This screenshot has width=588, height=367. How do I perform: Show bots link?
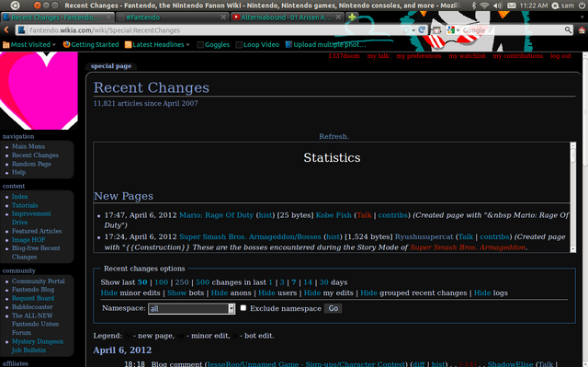coord(176,292)
